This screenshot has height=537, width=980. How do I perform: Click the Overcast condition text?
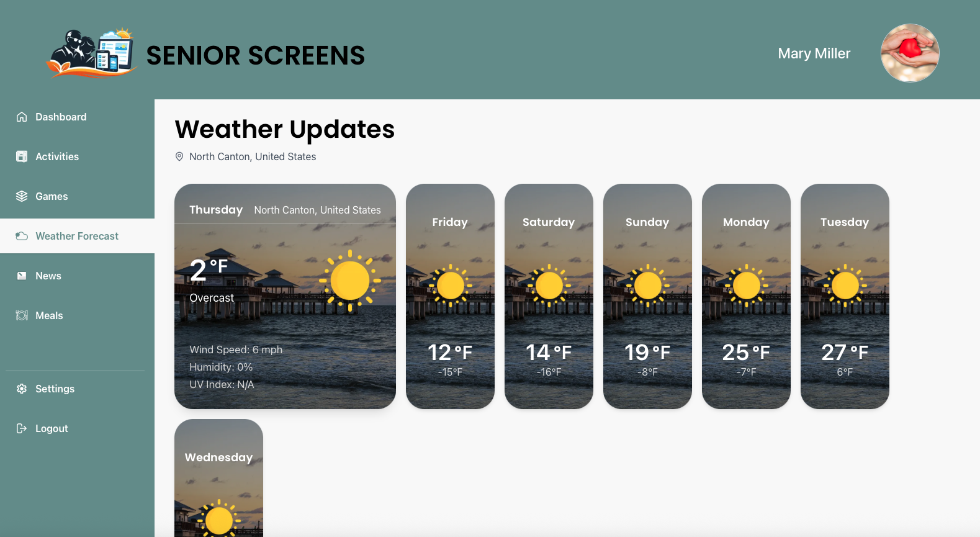point(212,298)
